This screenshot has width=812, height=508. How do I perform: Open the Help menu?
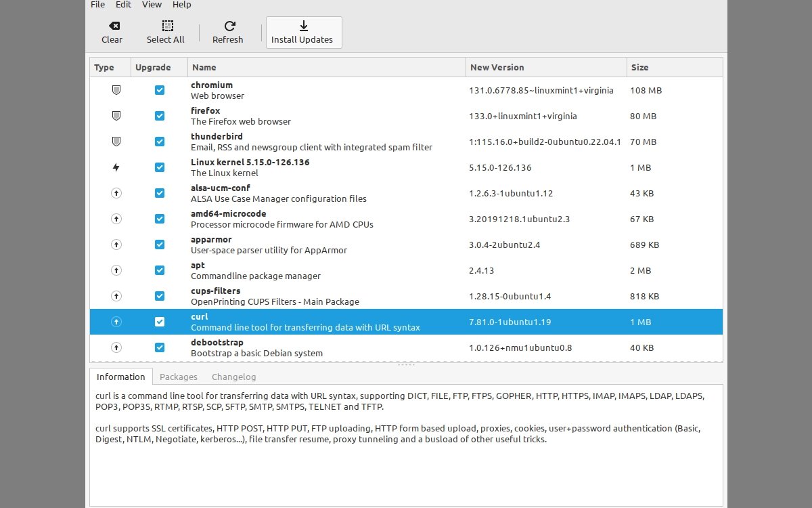click(x=182, y=5)
